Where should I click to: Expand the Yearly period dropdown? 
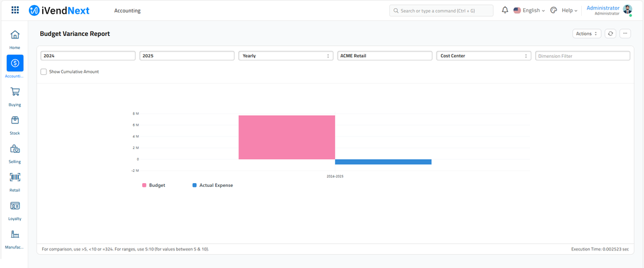[x=286, y=56]
